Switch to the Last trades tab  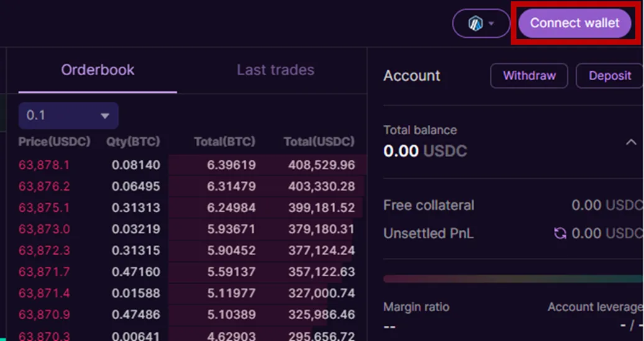pyautogui.click(x=275, y=70)
